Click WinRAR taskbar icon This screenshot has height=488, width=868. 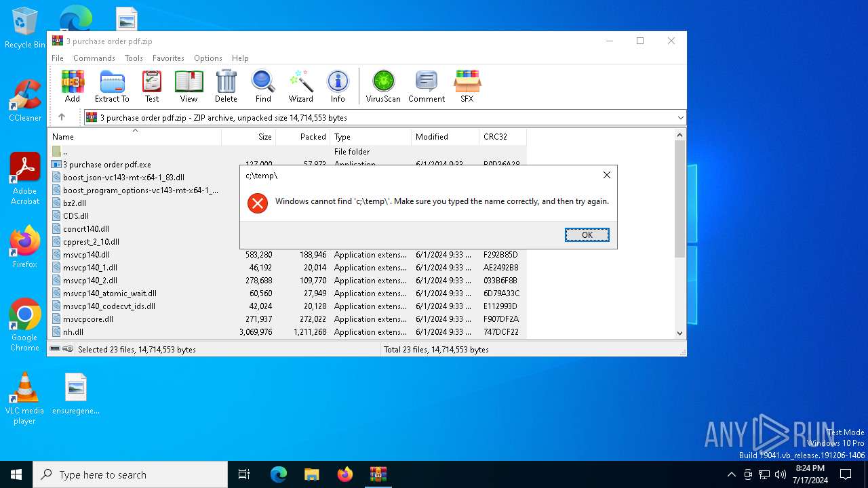[x=378, y=474]
